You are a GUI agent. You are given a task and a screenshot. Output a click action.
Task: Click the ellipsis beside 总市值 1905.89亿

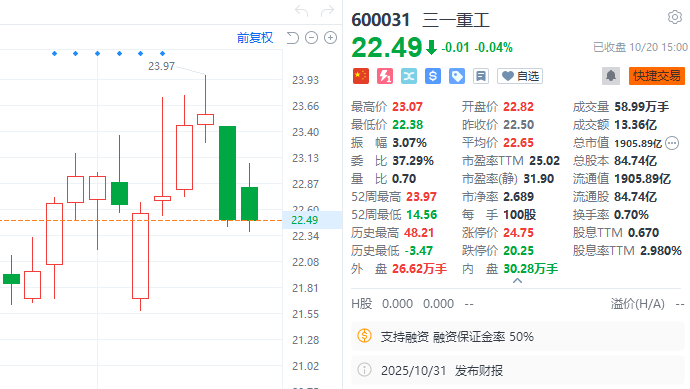click(672, 143)
